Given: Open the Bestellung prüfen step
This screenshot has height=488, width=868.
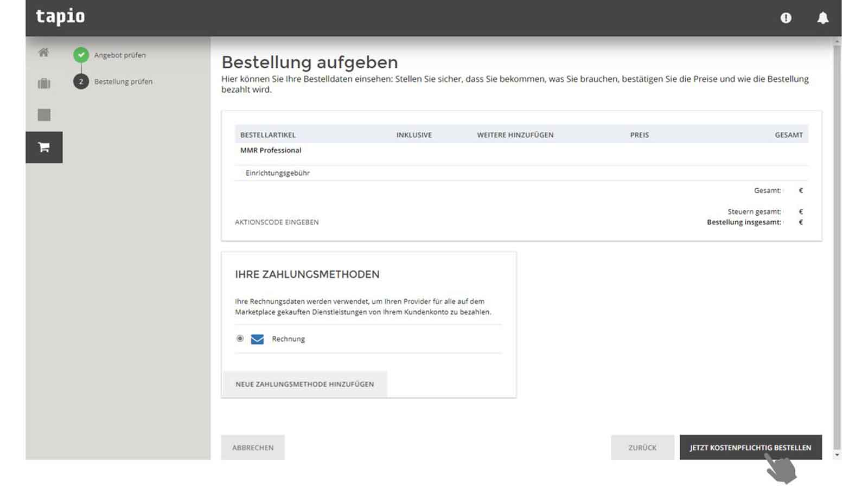Looking at the screenshot, I should (x=123, y=81).
